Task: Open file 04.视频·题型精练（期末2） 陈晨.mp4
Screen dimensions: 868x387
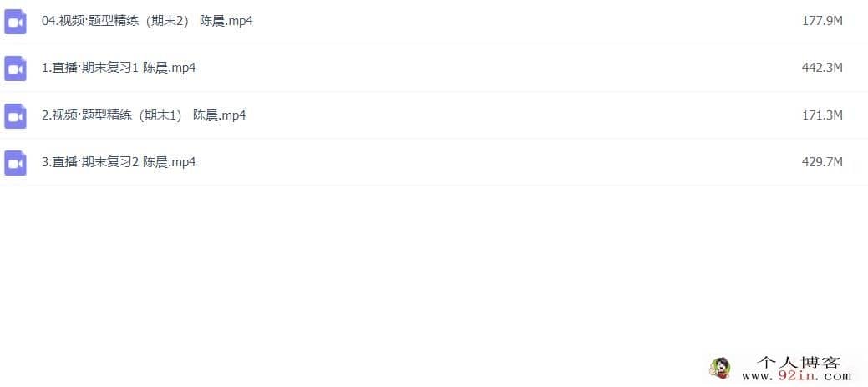Action: (147, 21)
